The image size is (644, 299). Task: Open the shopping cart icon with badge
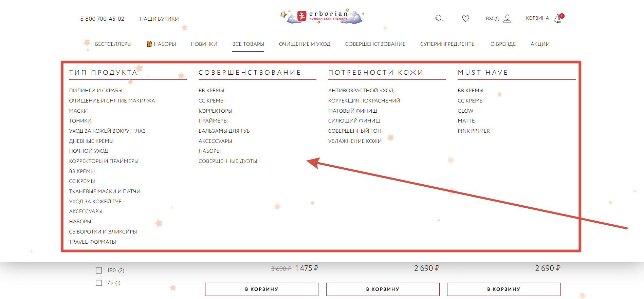tap(559, 18)
